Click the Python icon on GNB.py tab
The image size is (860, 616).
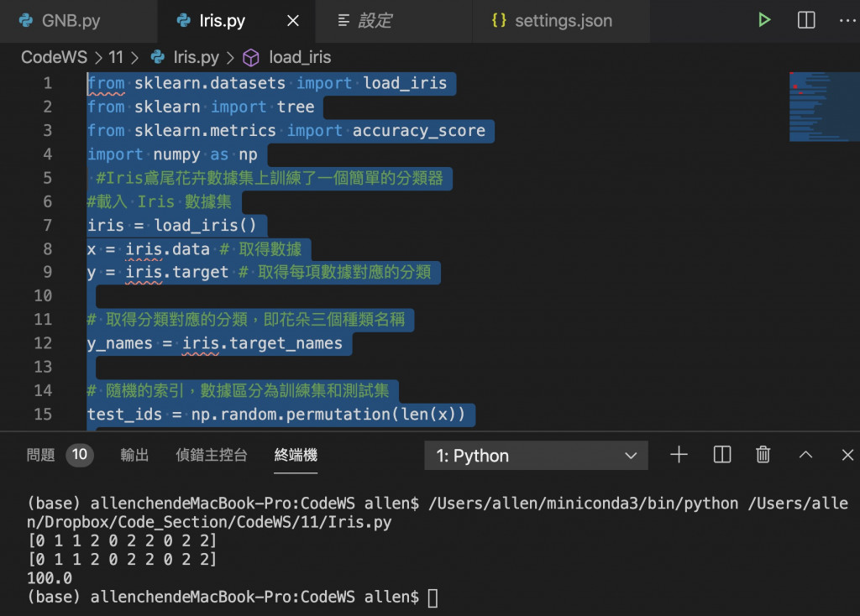[x=26, y=21]
